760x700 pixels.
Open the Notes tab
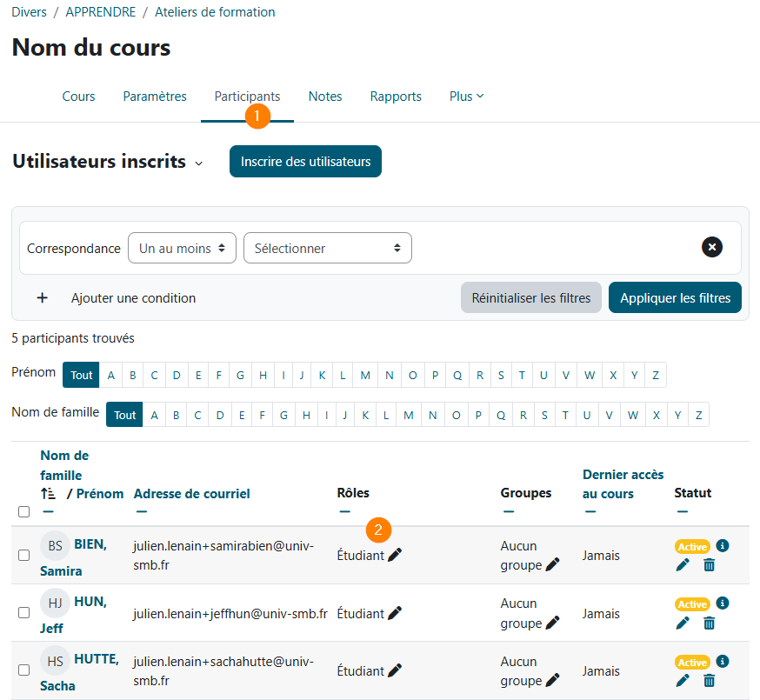pos(325,96)
